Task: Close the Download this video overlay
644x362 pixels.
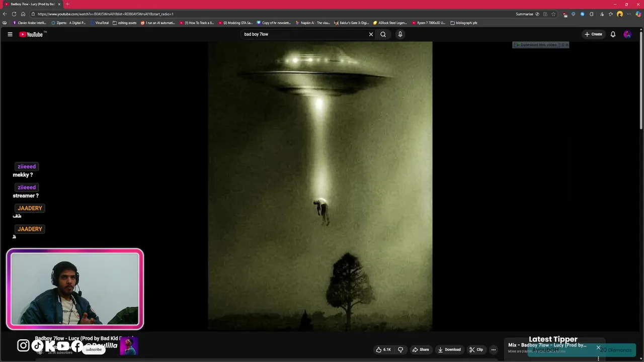Action: (x=567, y=45)
